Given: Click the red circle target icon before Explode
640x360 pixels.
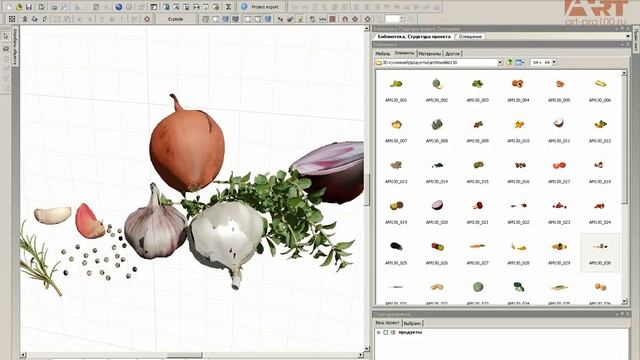Looking at the screenshot, I should click(x=147, y=19).
